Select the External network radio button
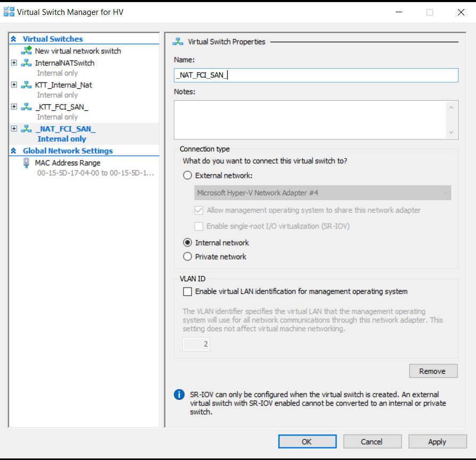Viewport: 476px width, 460px height. click(188, 175)
